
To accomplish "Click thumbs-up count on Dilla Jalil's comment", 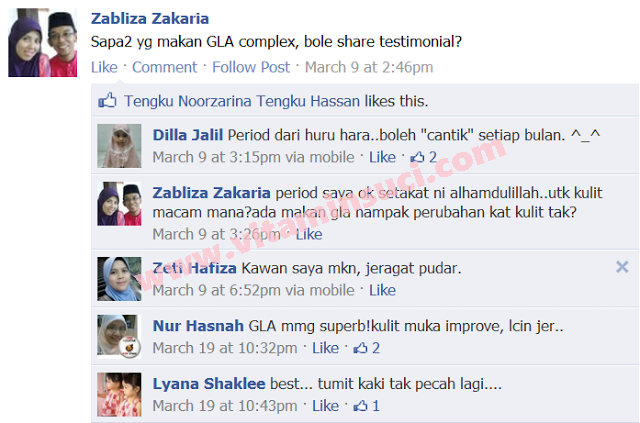I will click(x=424, y=157).
